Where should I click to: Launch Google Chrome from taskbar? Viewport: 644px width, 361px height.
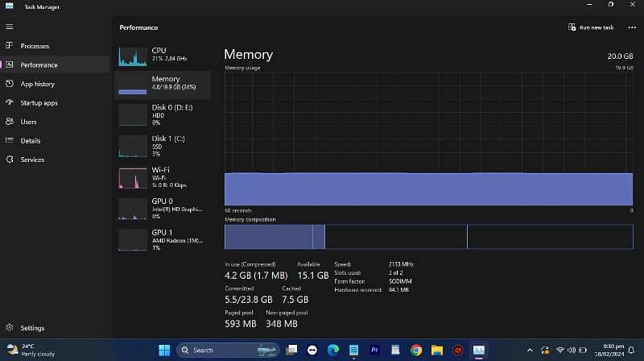(416, 350)
